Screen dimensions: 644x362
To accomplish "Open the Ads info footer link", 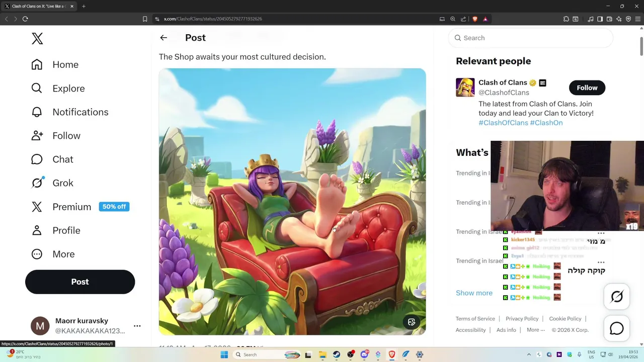I will (x=506, y=330).
